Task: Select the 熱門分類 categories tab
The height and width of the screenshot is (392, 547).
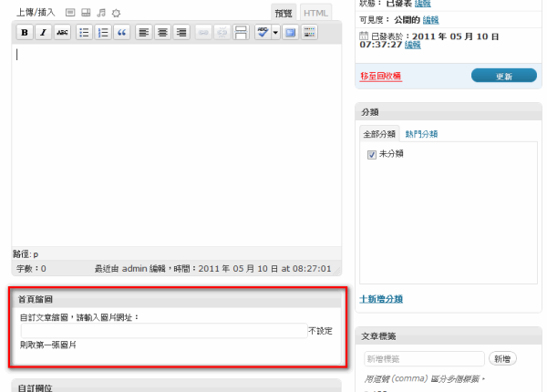Action: [x=421, y=134]
